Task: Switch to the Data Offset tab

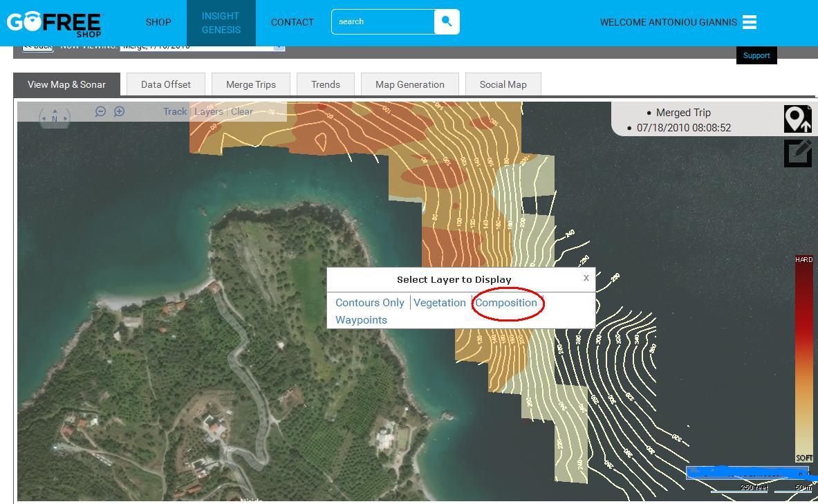Action: [x=166, y=84]
